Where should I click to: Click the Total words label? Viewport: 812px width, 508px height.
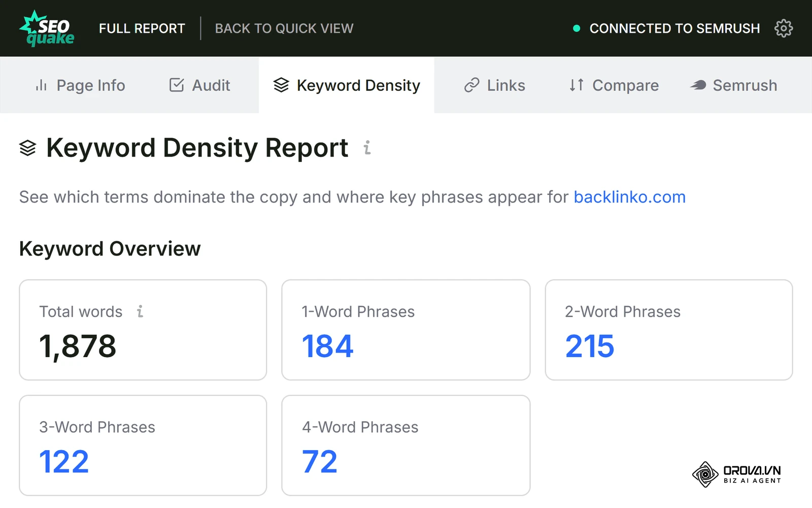(x=81, y=311)
